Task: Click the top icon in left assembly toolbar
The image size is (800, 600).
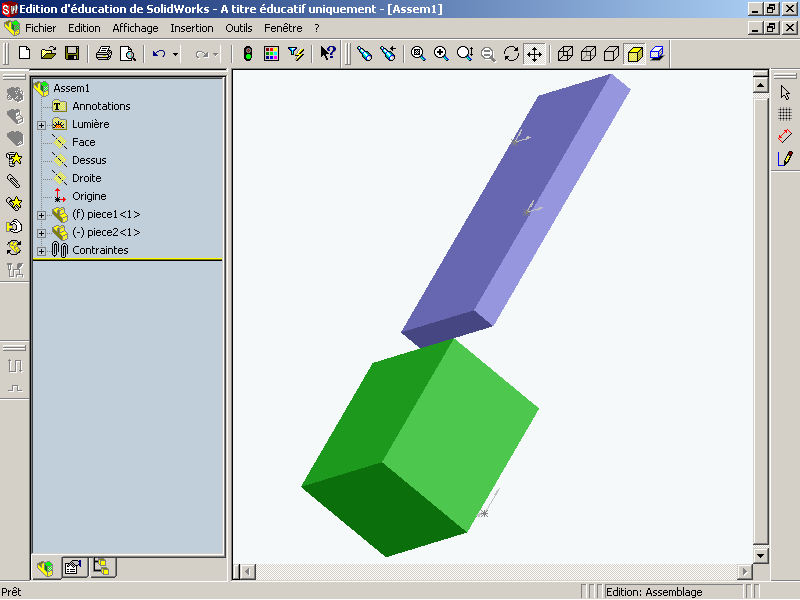Action: point(14,94)
